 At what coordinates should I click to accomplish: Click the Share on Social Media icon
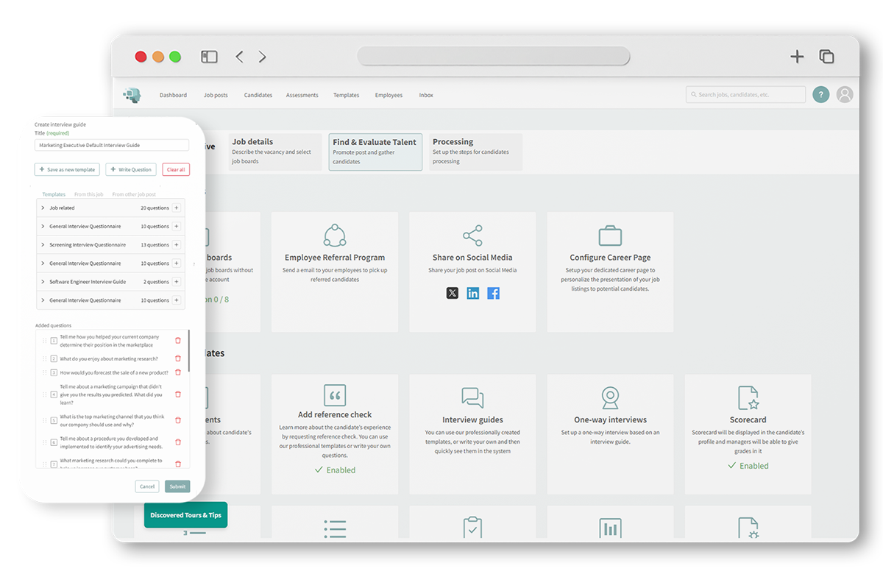[x=472, y=235]
